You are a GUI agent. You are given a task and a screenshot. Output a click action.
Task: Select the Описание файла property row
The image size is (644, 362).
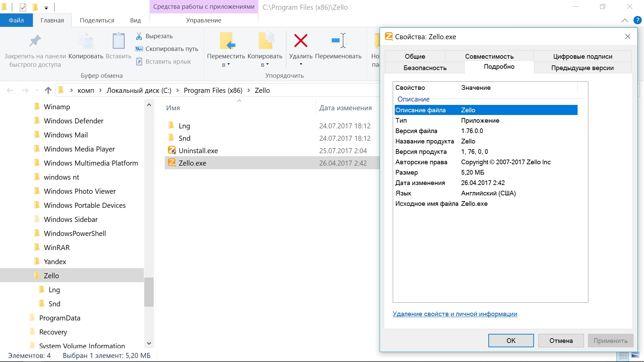(486, 110)
